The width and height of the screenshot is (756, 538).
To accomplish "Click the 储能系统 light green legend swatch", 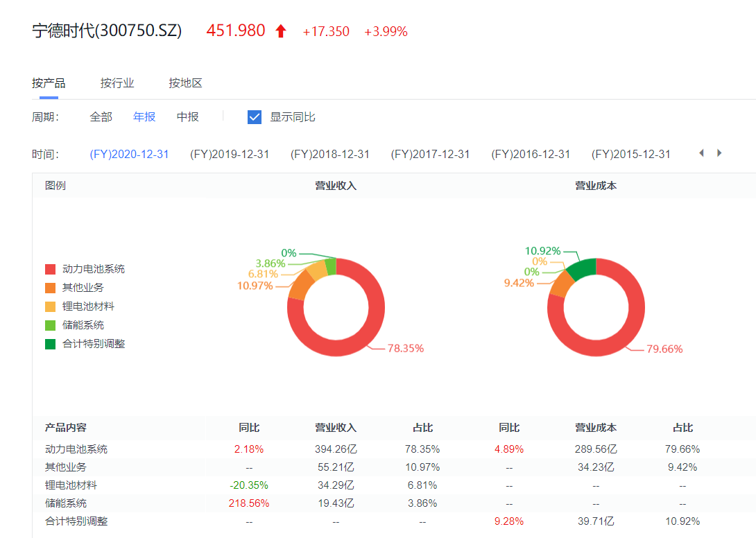I will click(x=50, y=325).
